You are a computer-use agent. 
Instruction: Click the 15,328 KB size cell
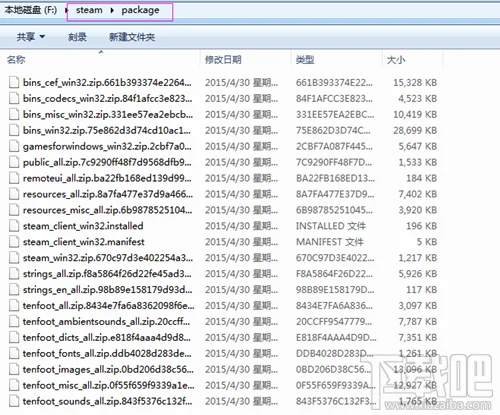(415, 82)
